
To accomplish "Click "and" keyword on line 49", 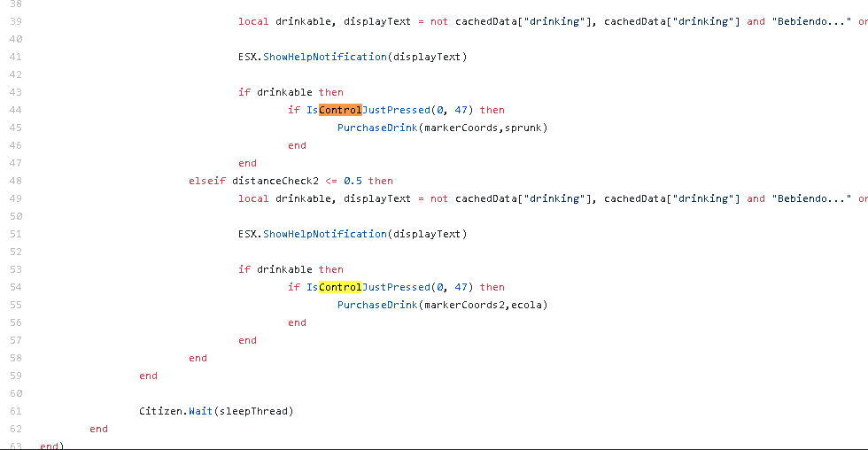I will coord(756,198).
